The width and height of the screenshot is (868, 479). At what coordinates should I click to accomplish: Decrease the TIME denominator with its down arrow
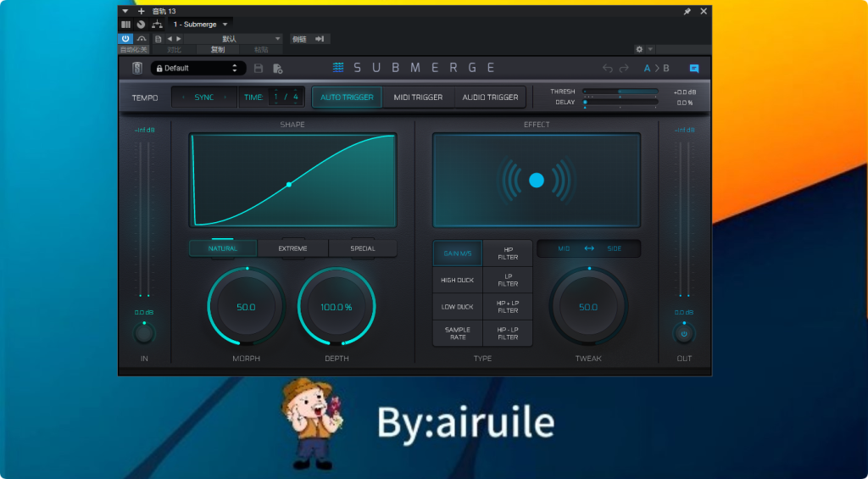tap(296, 104)
